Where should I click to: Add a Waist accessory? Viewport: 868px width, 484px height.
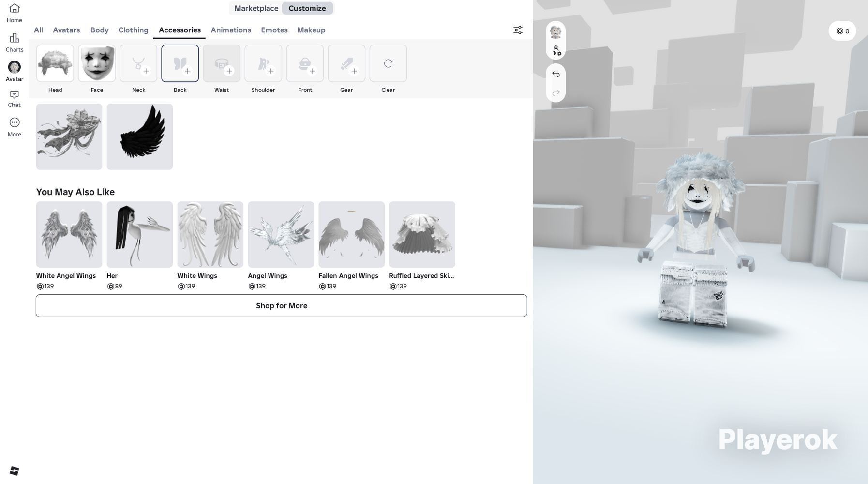(x=222, y=63)
